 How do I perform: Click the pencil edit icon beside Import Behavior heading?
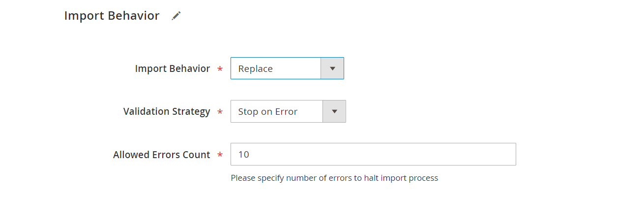point(176,16)
